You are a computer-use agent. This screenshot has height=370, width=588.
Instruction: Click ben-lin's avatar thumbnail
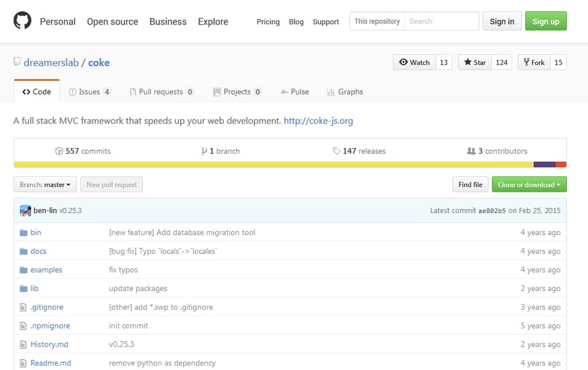coord(25,210)
